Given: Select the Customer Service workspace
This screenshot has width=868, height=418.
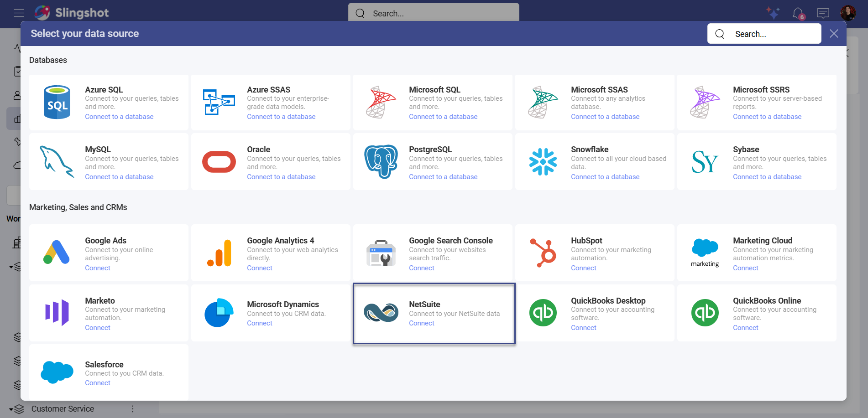Looking at the screenshot, I should (63, 408).
